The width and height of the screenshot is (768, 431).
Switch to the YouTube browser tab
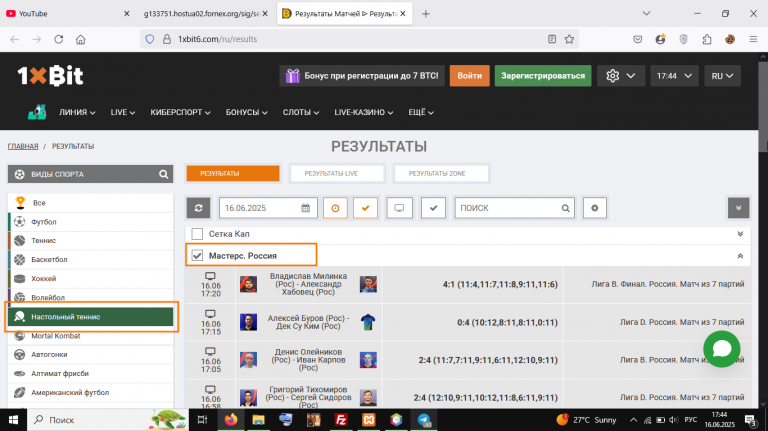point(68,14)
